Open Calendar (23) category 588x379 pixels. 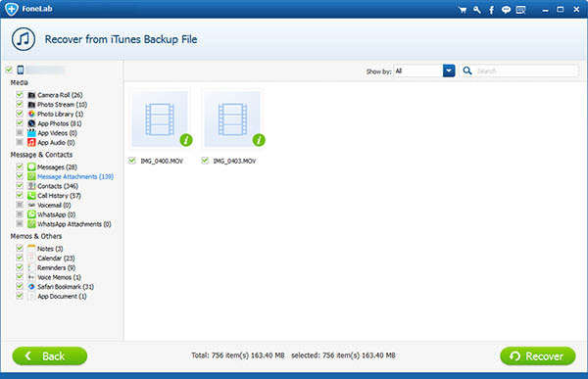(56, 259)
